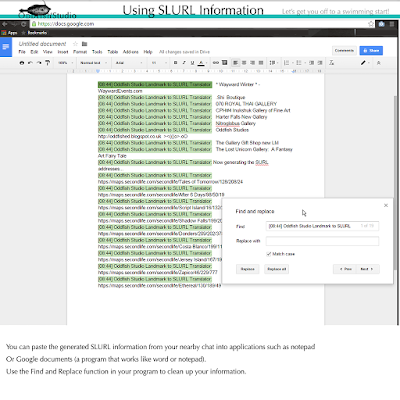Open the Tools menu

coord(97,52)
